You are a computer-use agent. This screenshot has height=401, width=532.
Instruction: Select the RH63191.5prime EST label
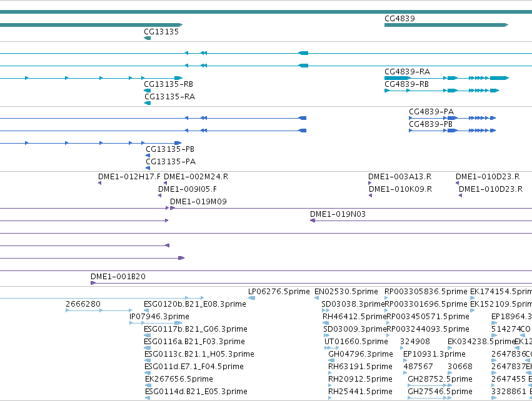click(360, 367)
